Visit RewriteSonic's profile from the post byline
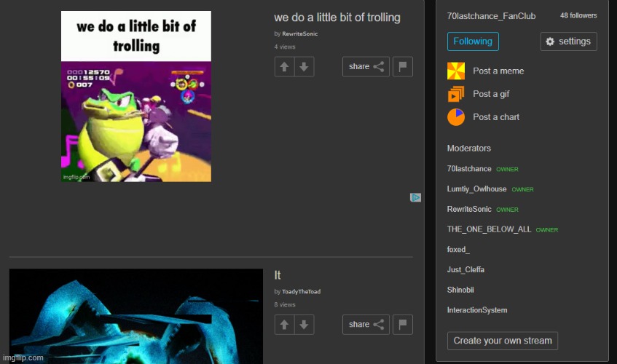 [300, 33]
